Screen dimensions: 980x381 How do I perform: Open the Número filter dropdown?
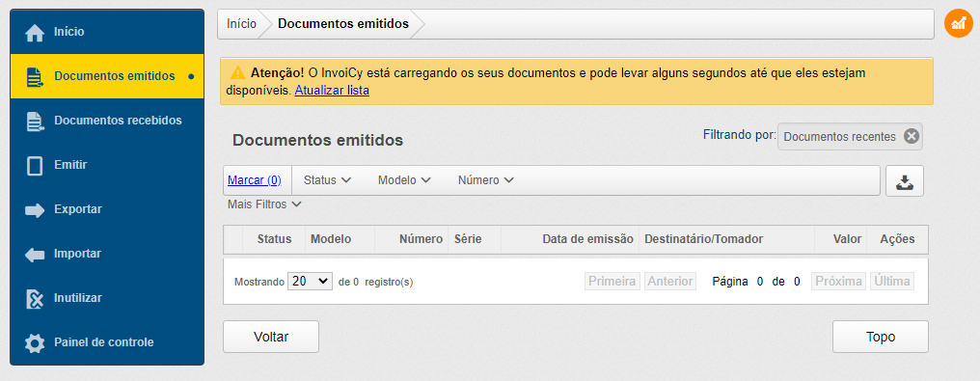coord(485,180)
